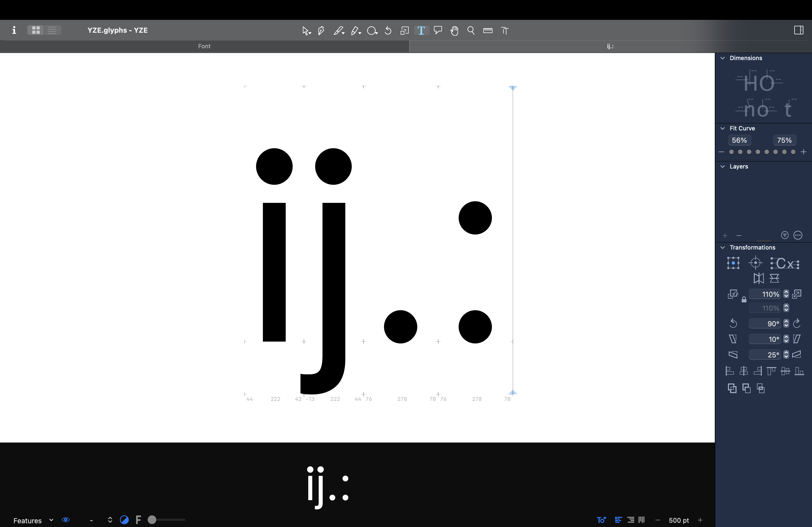Slant selection to the right
Image resolution: width=812 pixels, height=527 pixels.
tap(797, 339)
